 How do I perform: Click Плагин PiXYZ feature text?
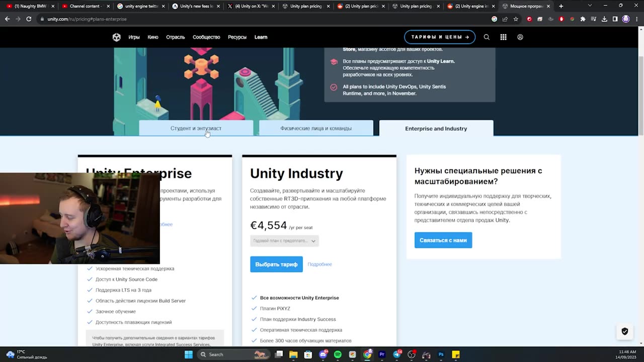pyautogui.click(x=275, y=309)
